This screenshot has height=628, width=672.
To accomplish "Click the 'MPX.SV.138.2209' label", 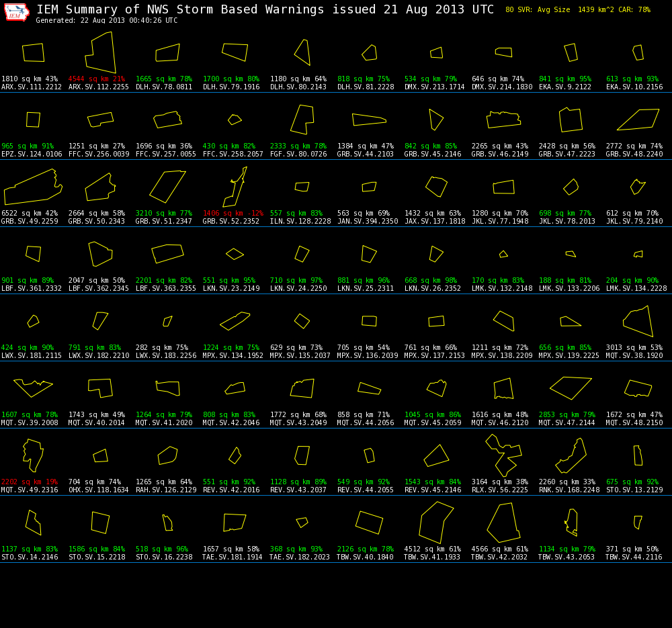I will [502, 355].
